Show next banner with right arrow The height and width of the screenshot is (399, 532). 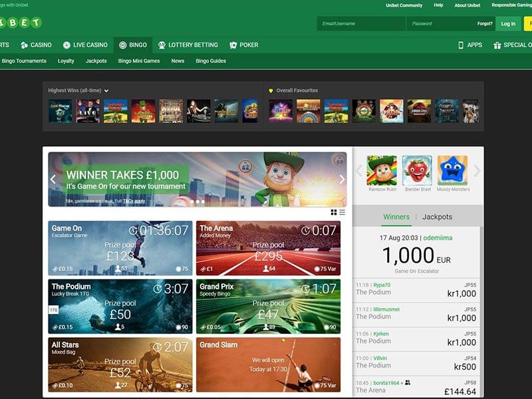342,180
